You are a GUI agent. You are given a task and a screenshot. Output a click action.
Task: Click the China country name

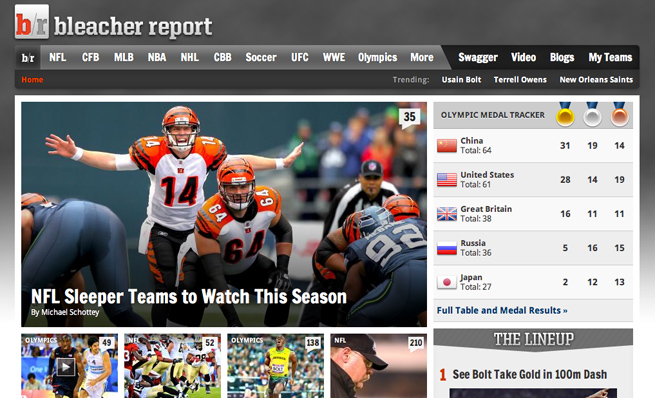472,141
